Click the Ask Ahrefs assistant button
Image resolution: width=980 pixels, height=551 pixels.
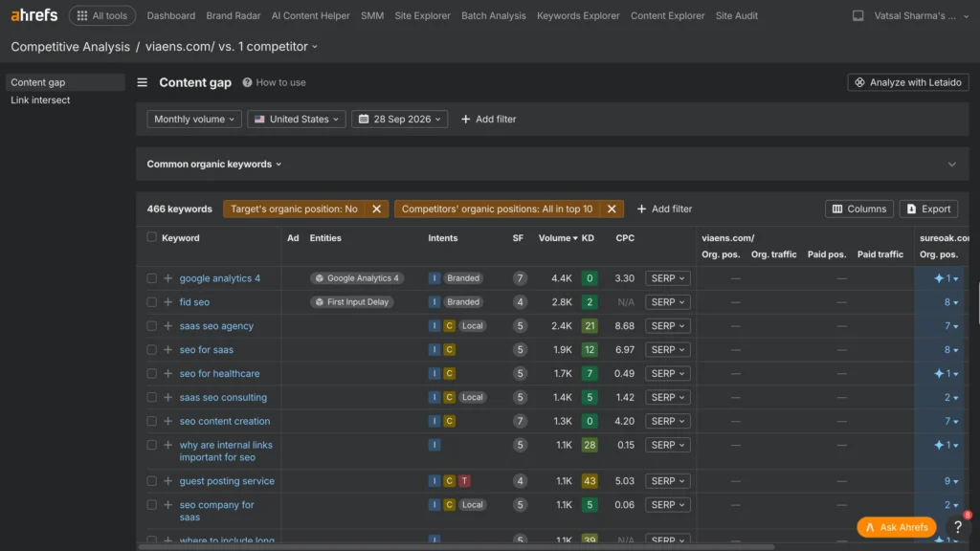click(x=896, y=527)
